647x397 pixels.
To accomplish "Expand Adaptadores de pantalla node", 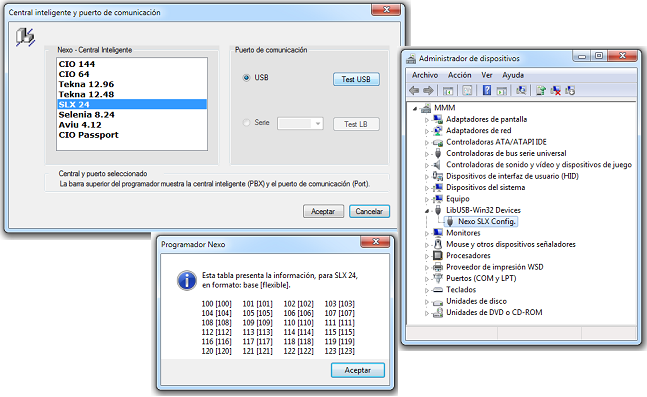I will [427, 120].
